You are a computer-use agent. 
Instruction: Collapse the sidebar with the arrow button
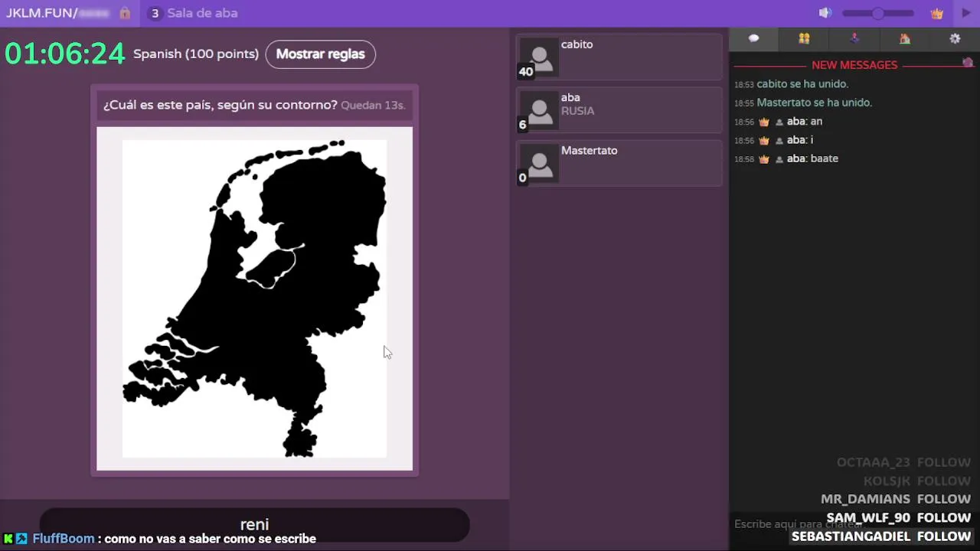966,13
